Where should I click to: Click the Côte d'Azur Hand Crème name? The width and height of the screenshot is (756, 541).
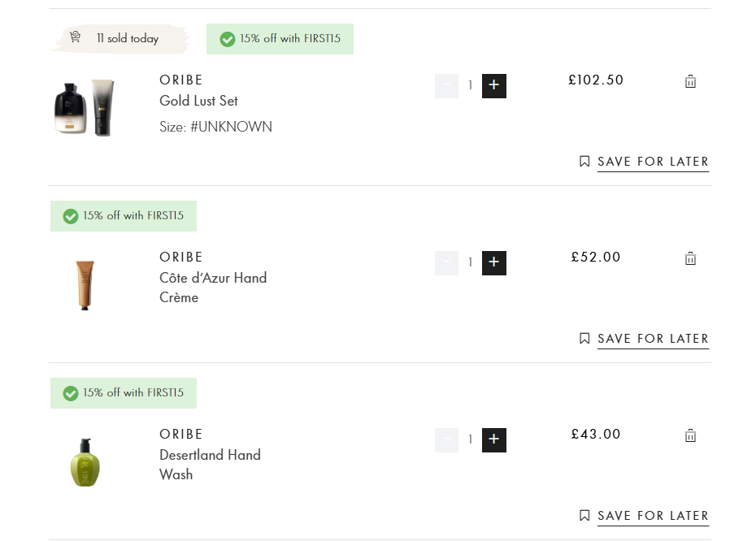click(x=213, y=288)
